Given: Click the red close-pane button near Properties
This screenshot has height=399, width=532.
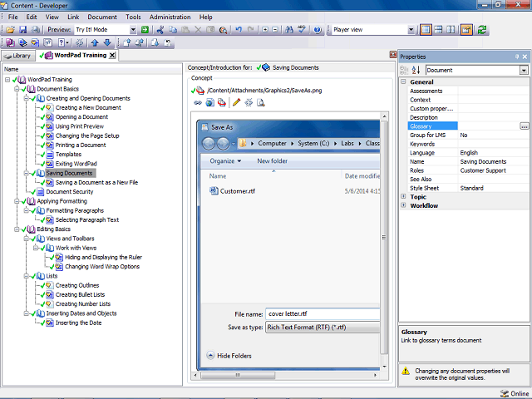Looking at the screenshot, I should [x=393, y=54].
